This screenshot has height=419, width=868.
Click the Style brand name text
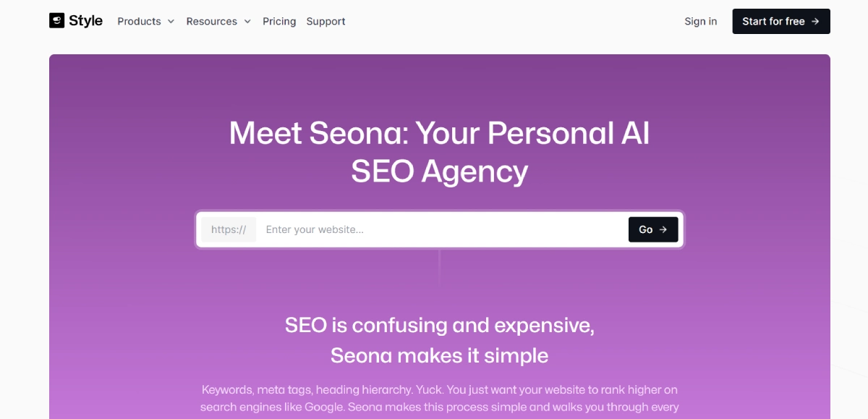pos(86,21)
